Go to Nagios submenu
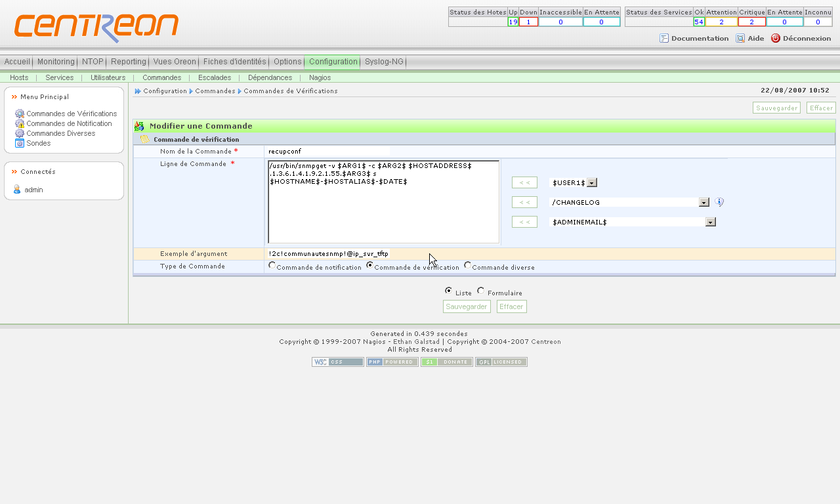840x504 pixels. [x=320, y=77]
